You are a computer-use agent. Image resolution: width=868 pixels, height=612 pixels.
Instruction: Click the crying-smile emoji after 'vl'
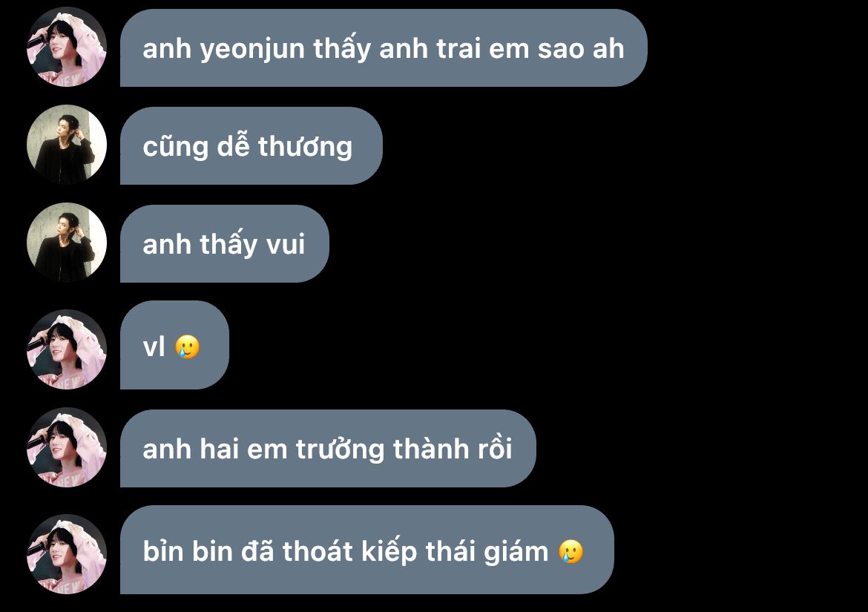click(187, 347)
